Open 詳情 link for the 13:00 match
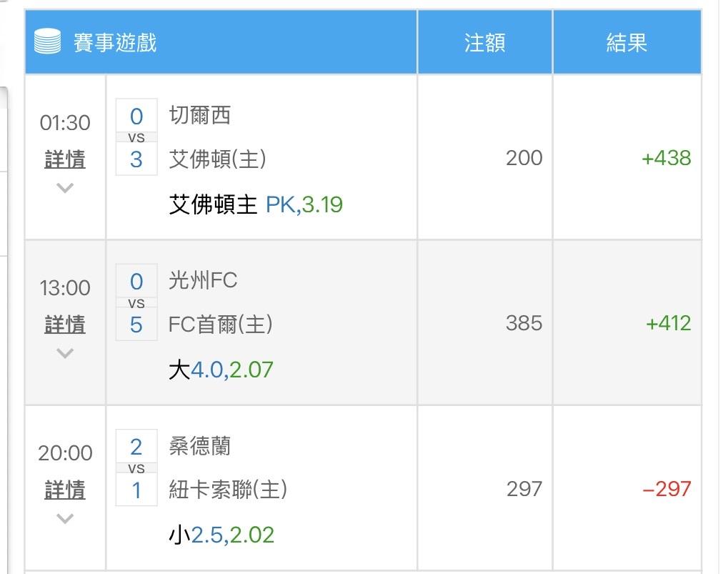This screenshot has width=728, height=574. (65, 325)
